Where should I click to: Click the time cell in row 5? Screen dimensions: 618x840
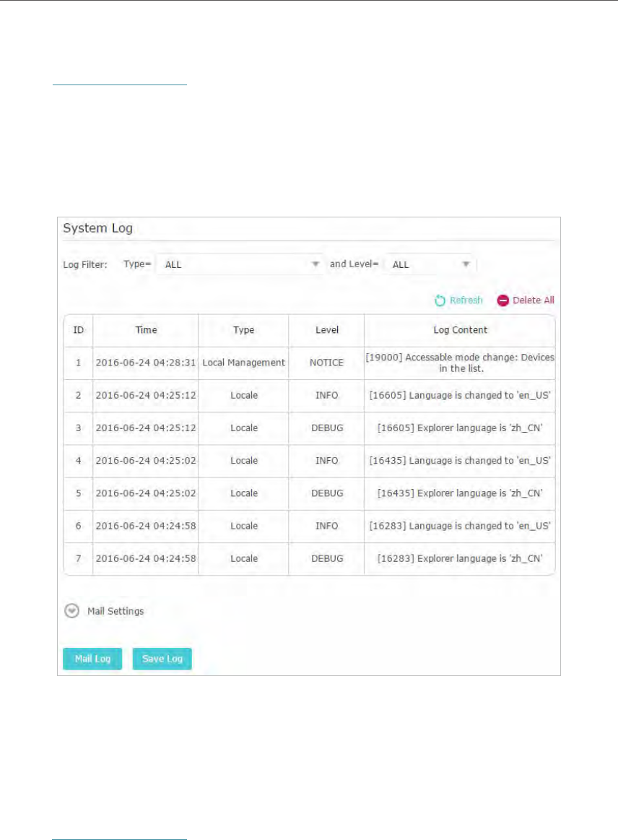146,493
